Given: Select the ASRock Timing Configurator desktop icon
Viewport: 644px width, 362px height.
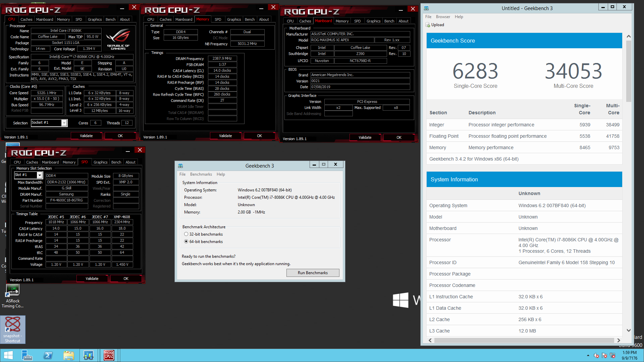Looking at the screenshot, I should coord(12,296).
